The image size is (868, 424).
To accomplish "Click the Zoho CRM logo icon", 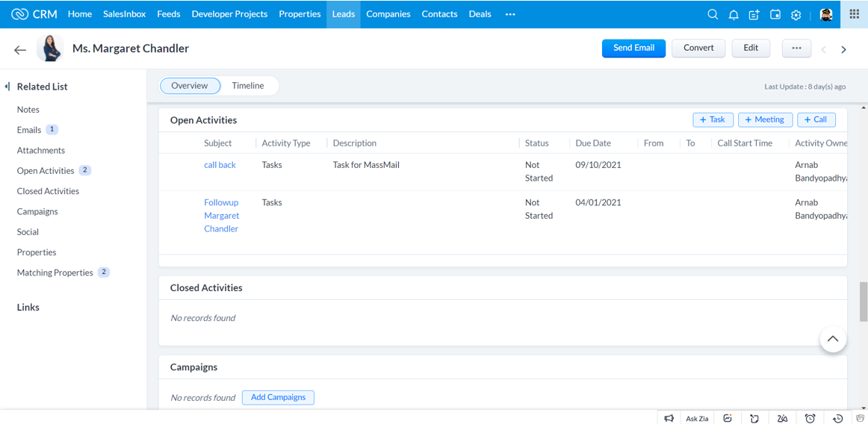I will (x=20, y=14).
